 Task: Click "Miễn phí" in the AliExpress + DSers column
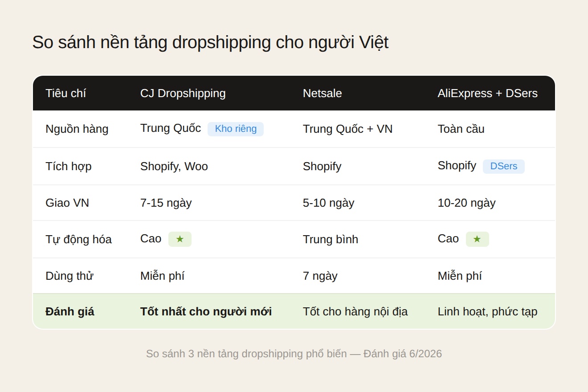click(x=460, y=276)
